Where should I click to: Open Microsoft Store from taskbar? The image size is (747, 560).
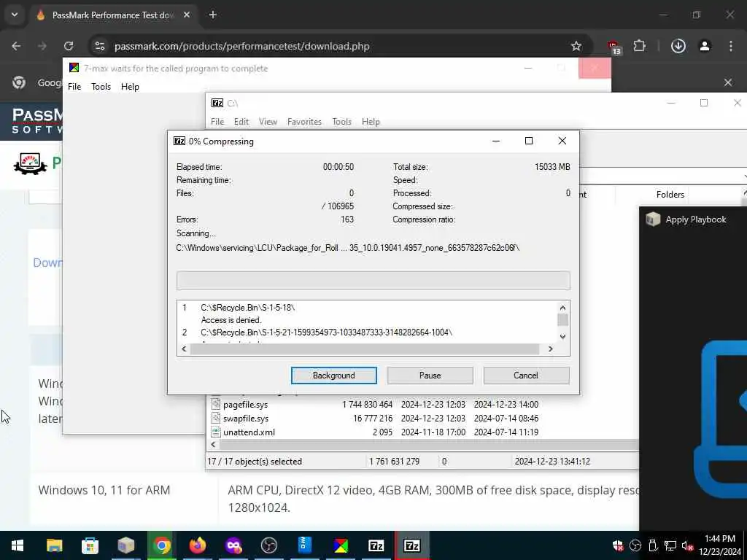click(x=90, y=545)
